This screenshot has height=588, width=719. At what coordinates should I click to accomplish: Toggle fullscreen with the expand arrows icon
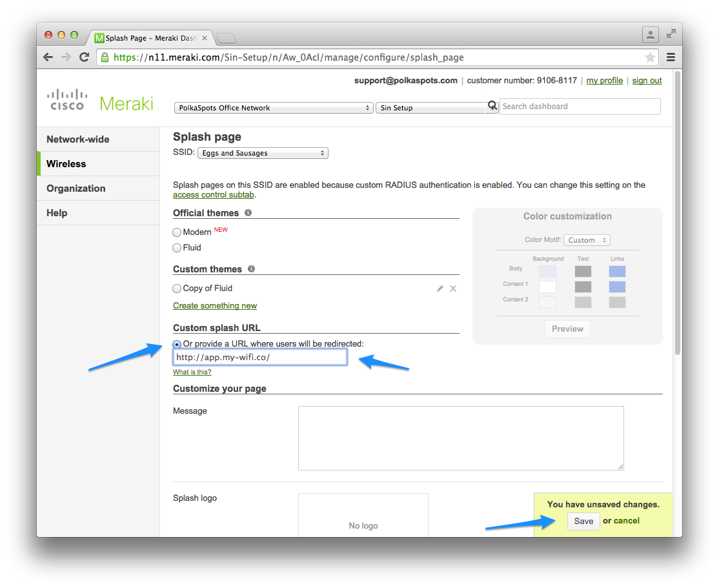(671, 34)
